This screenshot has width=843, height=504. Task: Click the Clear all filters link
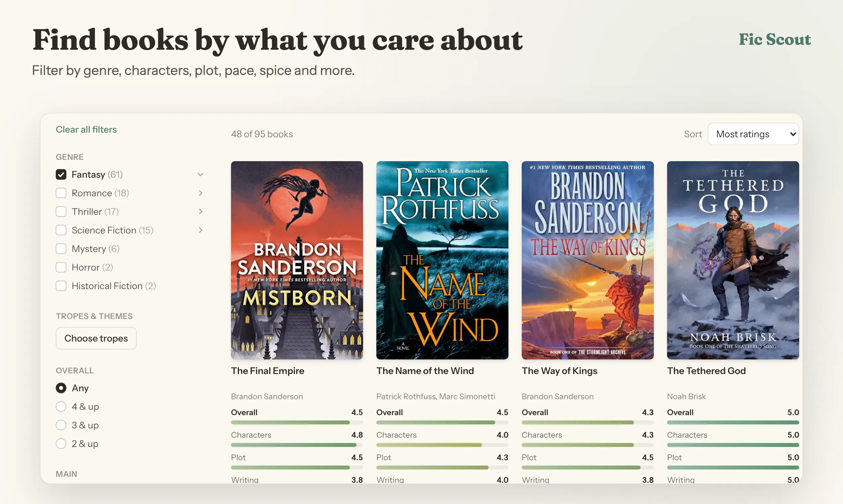pos(86,129)
